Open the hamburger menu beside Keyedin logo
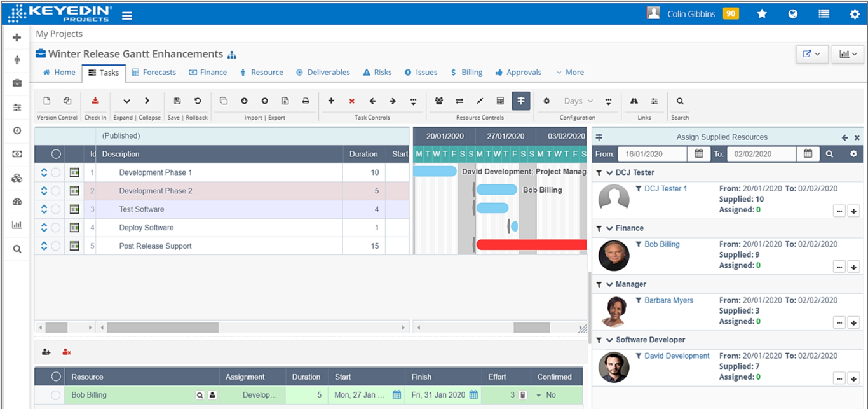868x409 pixels. pyautogui.click(x=127, y=15)
